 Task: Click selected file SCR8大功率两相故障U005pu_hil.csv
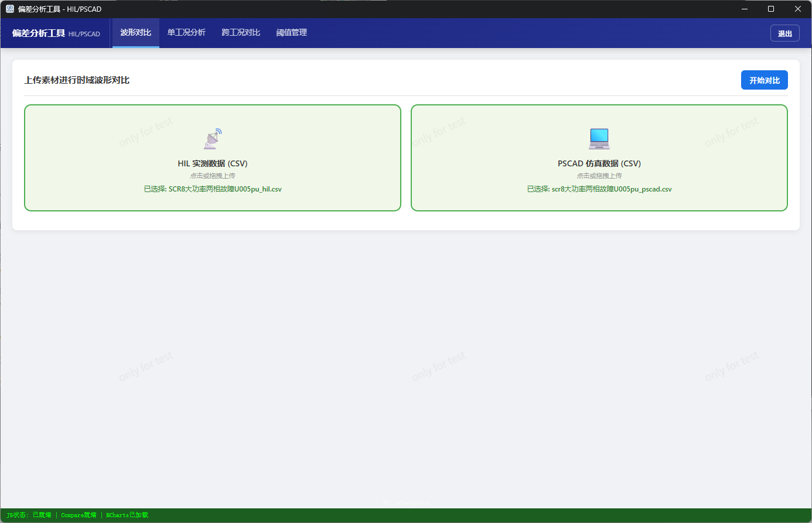tap(213, 189)
